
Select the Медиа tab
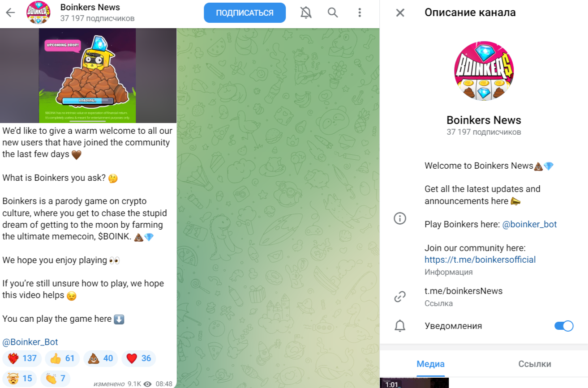click(x=430, y=364)
